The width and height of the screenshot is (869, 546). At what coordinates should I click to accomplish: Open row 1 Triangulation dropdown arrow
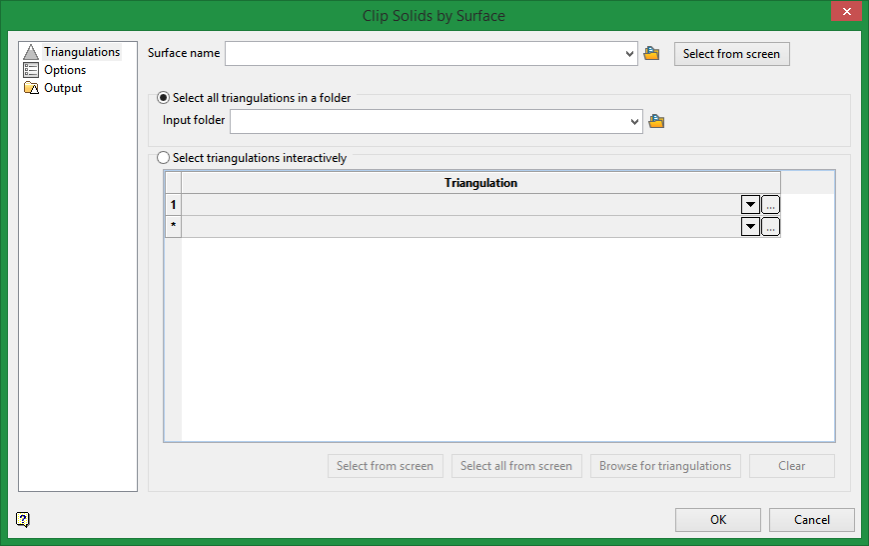(750, 205)
